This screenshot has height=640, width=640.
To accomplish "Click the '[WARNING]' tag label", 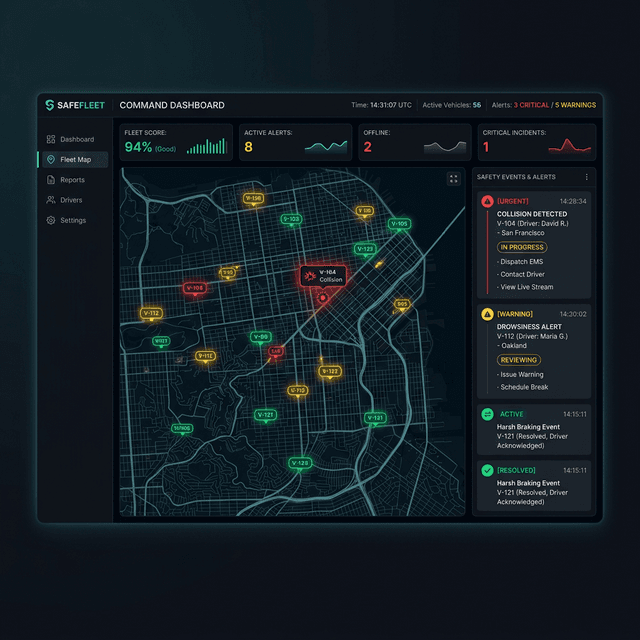I will [x=515, y=314].
